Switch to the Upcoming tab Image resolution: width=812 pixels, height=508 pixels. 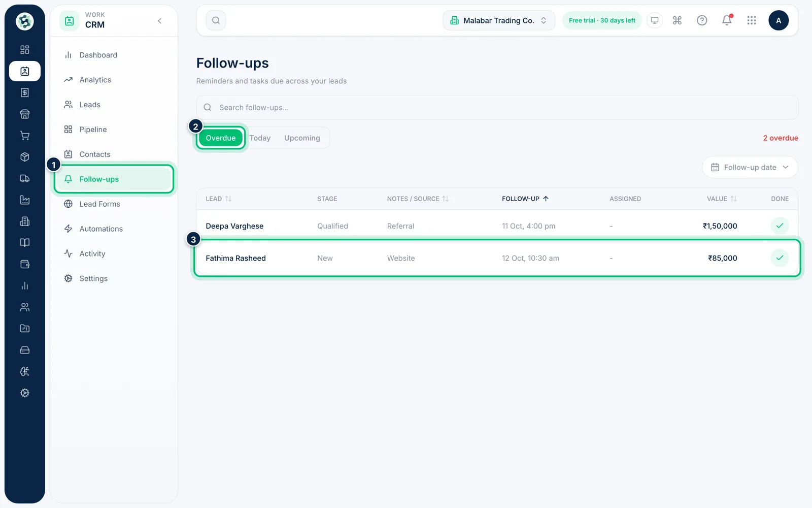pyautogui.click(x=302, y=138)
